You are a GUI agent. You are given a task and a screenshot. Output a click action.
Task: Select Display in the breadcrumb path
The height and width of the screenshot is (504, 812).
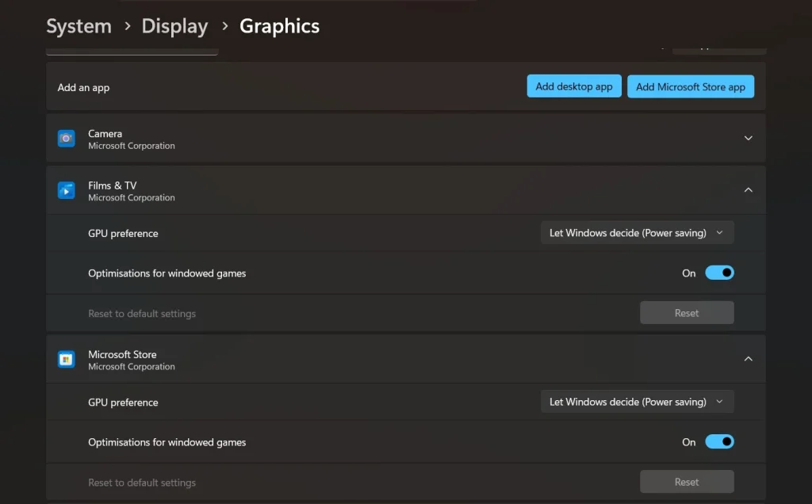174,26
